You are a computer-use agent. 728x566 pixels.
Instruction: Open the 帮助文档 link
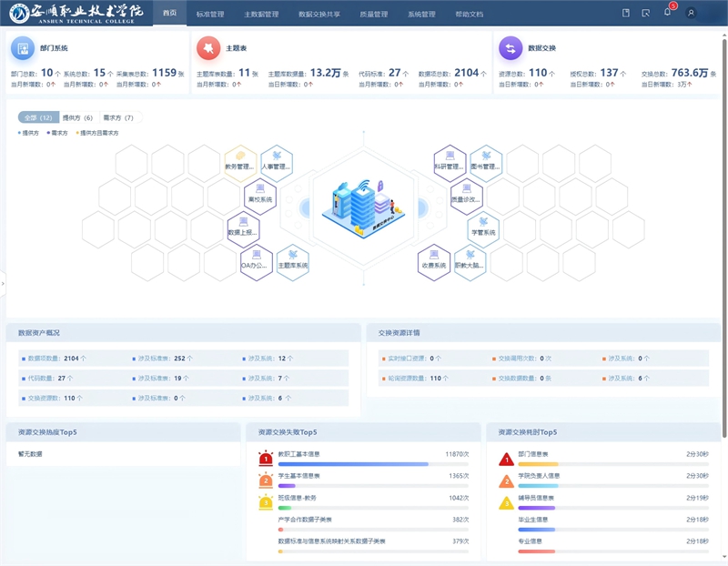click(x=469, y=14)
